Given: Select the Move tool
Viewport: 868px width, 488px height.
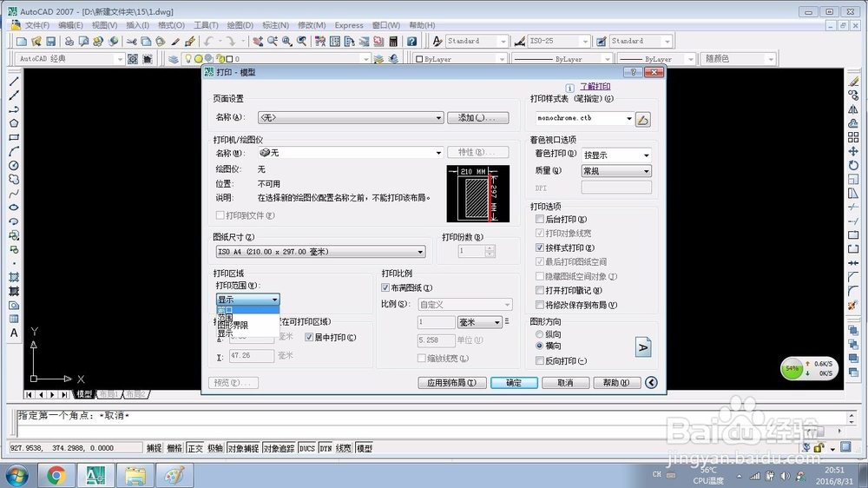Looking at the screenshot, I should coord(853,151).
